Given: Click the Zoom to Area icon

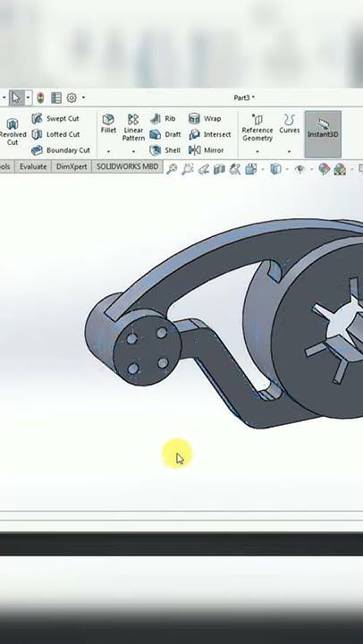Looking at the screenshot, I should tap(187, 169).
